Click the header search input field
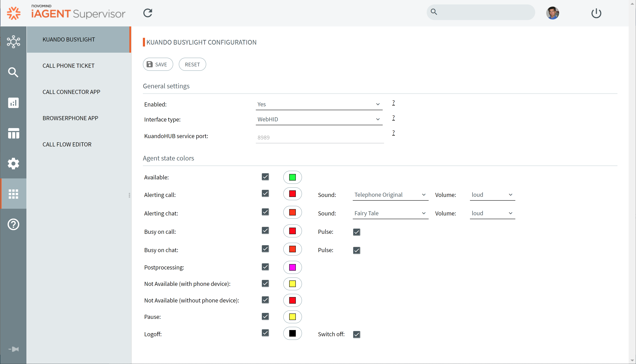Image resolution: width=636 pixels, height=364 pixels. pyautogui.click(x=481, y=12)
